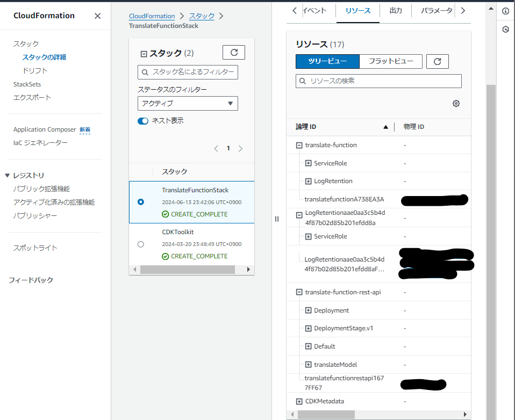This screenshot has width=515, height=420.
Task: Open フィードバック link
Action: coord(31,280)
